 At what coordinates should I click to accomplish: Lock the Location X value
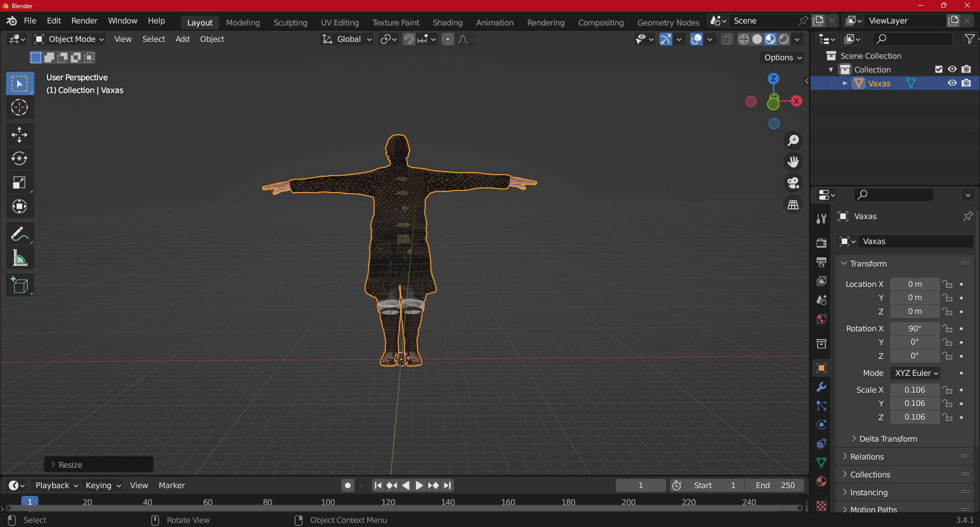(x=947, y=284)
